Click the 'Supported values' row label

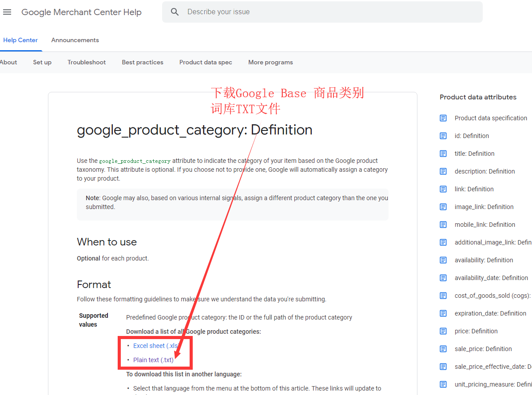tap(94, 320)
